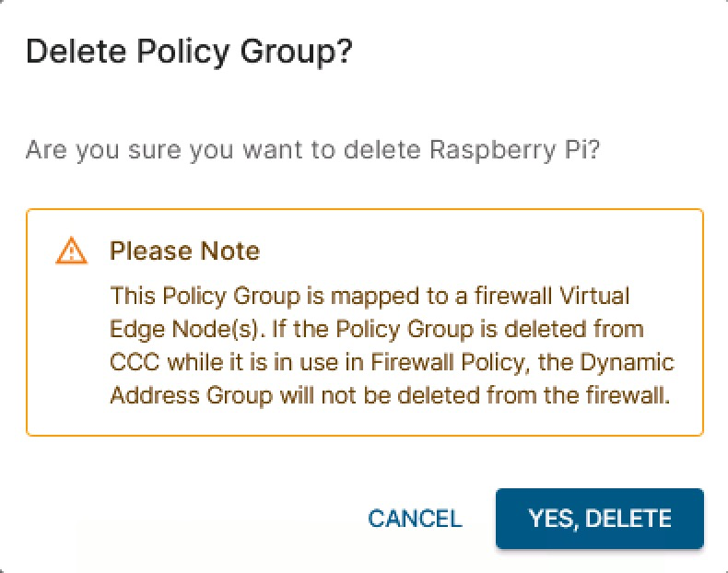Click the word "Note" in the warning heading
Image resolution: width=728 pixels, height=573 pixels.
click(234, 251)
